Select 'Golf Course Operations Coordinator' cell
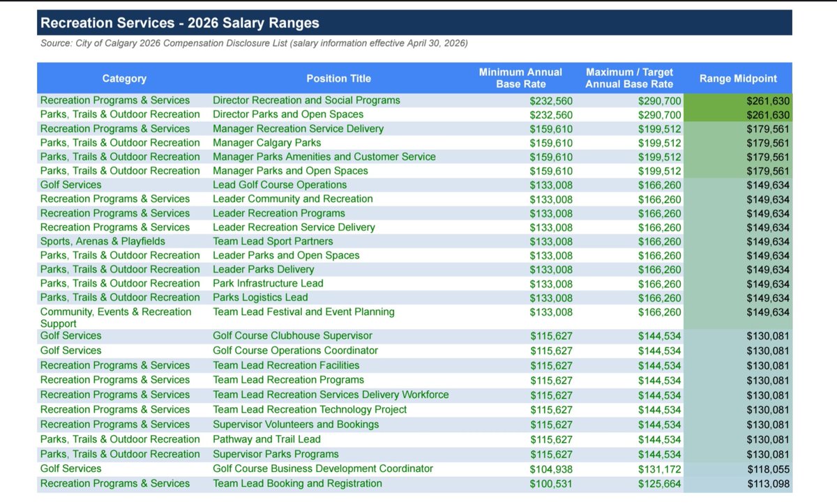The width and height of the screenshot is (837, 504). tap(295, 350)
